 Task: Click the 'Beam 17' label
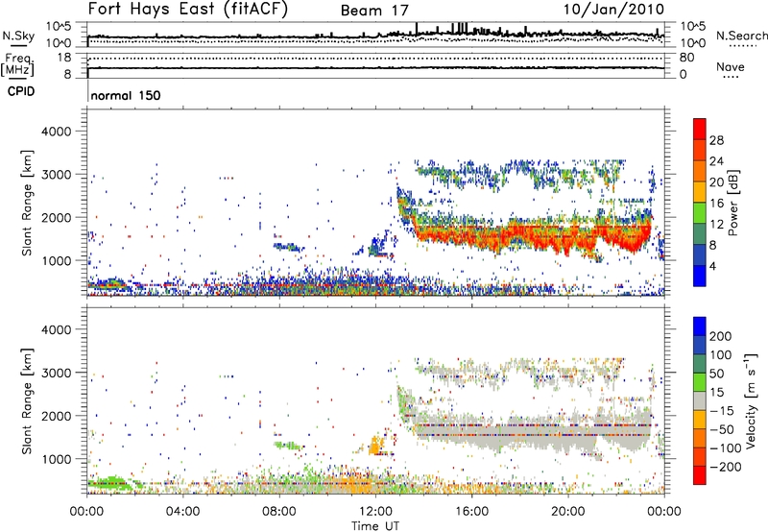pos(374,11)
